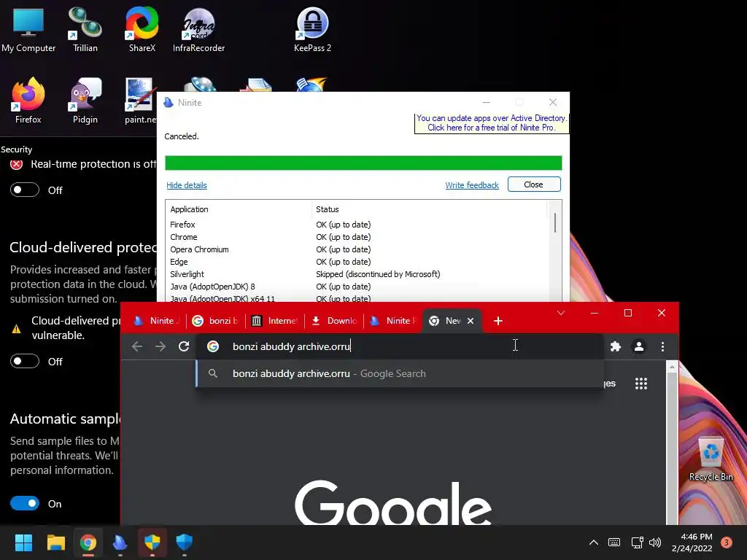Image resolution: width=747 pixels, height=560 pixels.
Task: Select the Chrome row in Ninite
Action: [x=357, y=237]
